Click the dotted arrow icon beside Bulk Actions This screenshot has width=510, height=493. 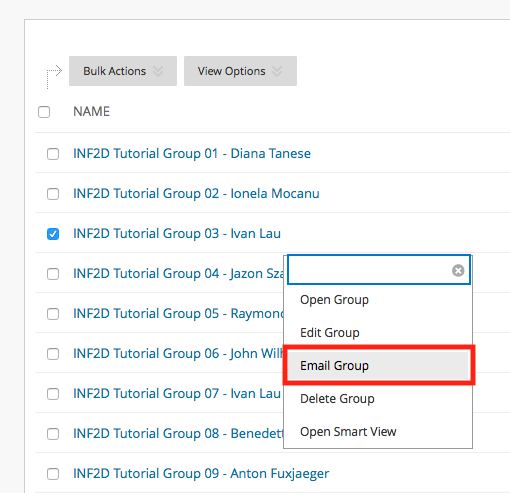pyautogui.click(x=54, y=76)
